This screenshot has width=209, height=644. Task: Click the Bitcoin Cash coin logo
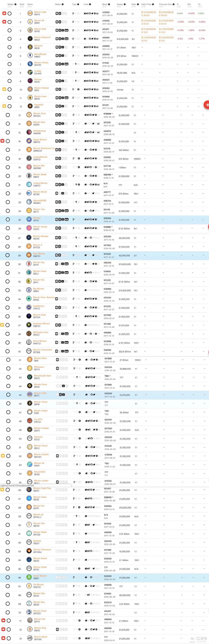pyautogui.click(x=30, y=13)
